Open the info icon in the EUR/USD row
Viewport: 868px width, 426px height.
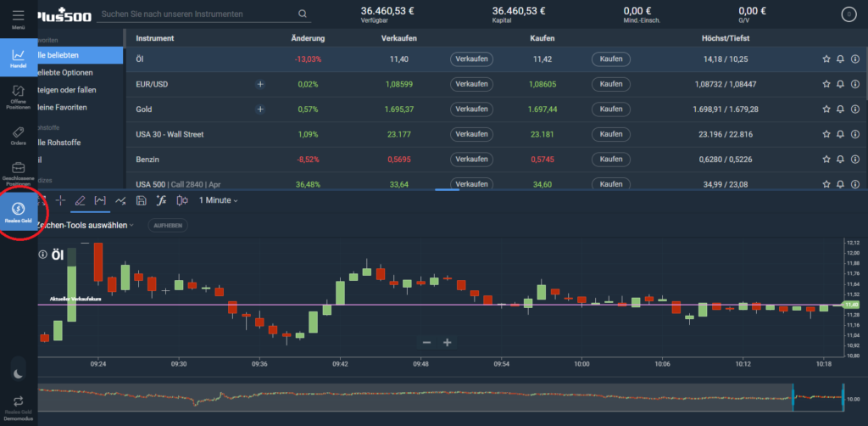coord(854,84)
